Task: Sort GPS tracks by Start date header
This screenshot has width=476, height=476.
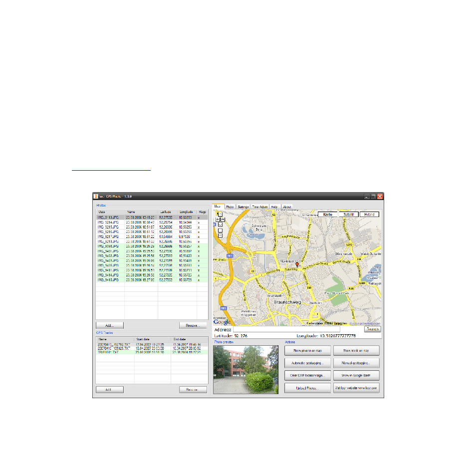Action: pyautogui.click(x=152, y=339)
